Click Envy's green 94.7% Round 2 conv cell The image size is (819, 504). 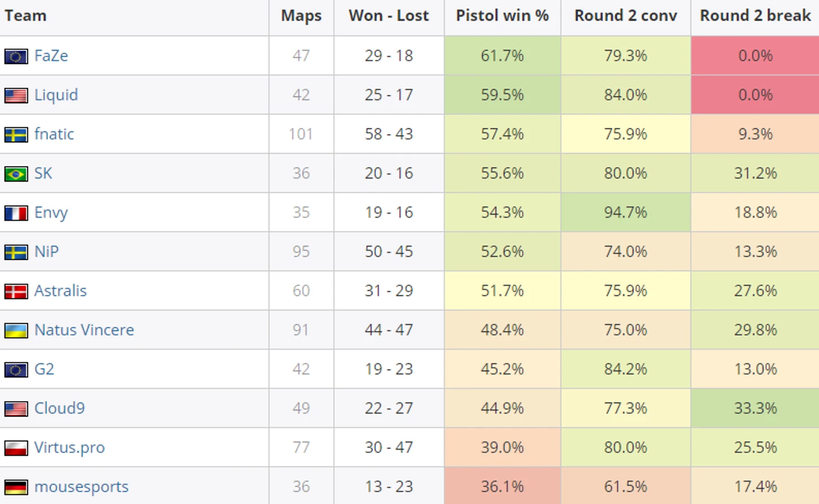625,212
